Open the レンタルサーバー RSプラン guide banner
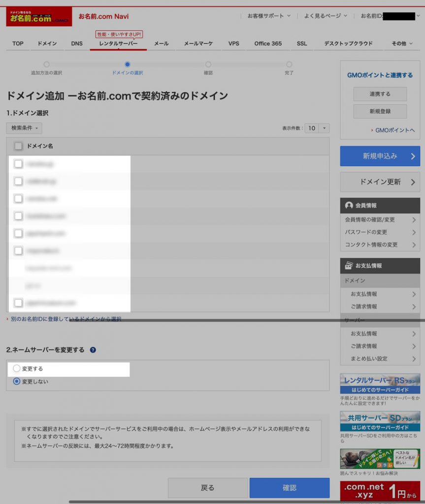 (x=380, y=384)
